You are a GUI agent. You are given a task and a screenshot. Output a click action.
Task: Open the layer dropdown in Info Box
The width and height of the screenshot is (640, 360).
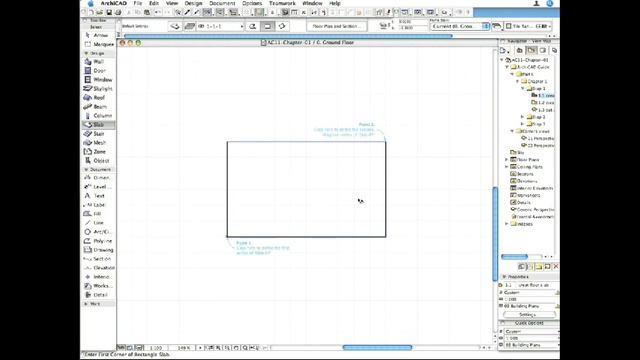(220, 26)
